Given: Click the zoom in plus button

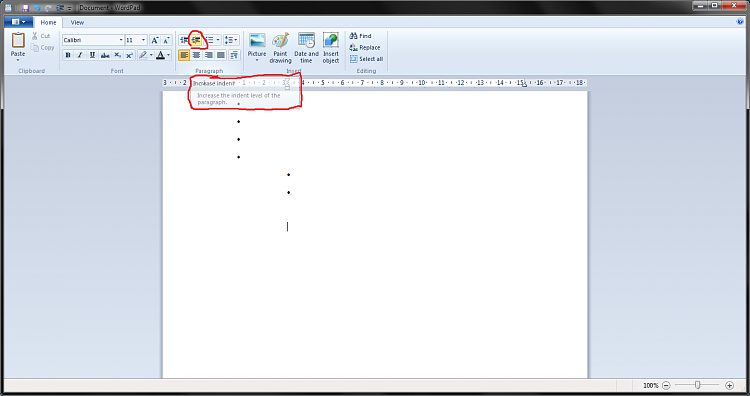Looking at the screenshot, I should click(x=729, y=385).
